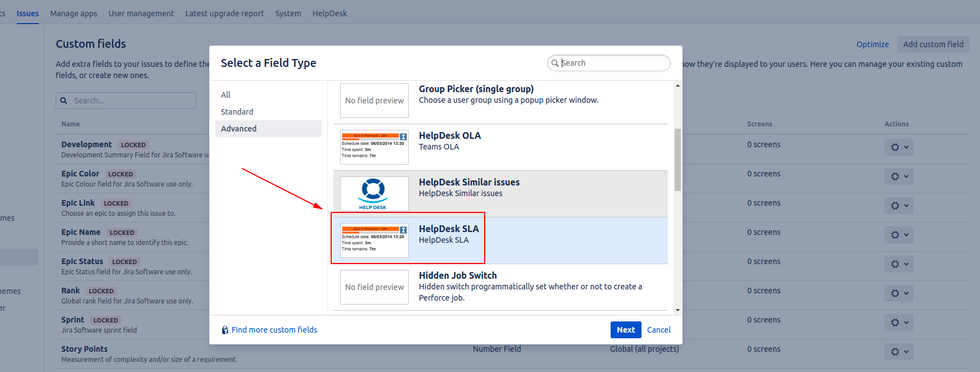Open actions gear for Epic Name field
This screenshot has height=372, width=980.
pyautogui.click(x=898, y=235)
